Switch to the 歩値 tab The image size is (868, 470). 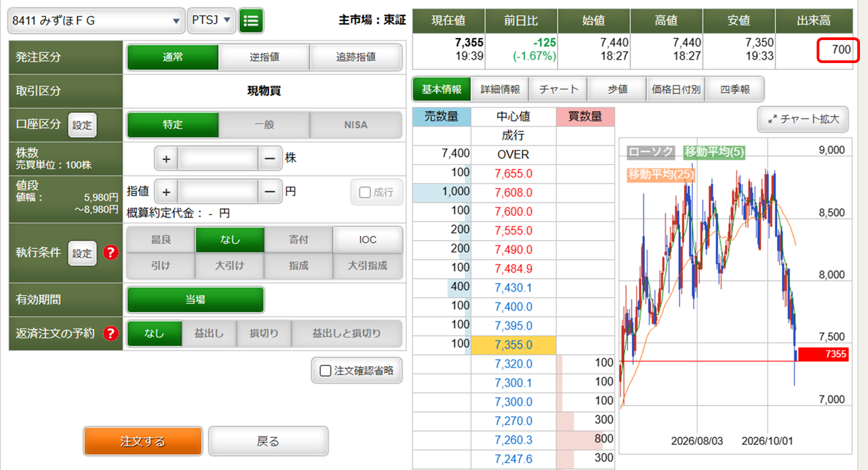point(617,89)
